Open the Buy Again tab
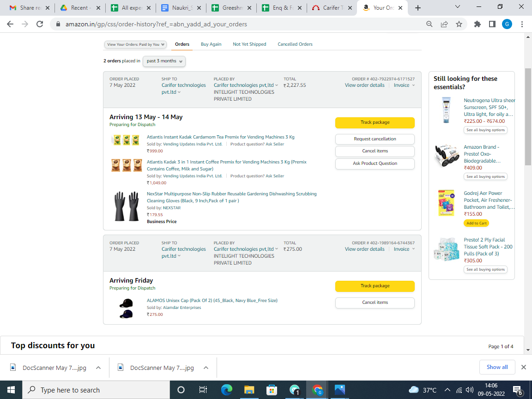The height and width of the screenshot is (399, 532). click(211, 44)
